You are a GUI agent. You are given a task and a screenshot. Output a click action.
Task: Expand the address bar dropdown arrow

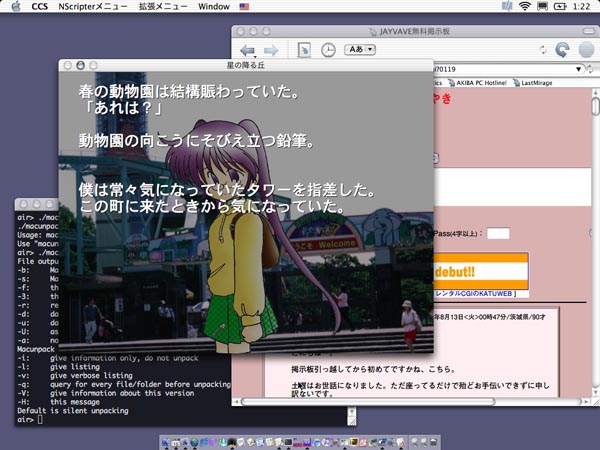(x=578, y=69)
